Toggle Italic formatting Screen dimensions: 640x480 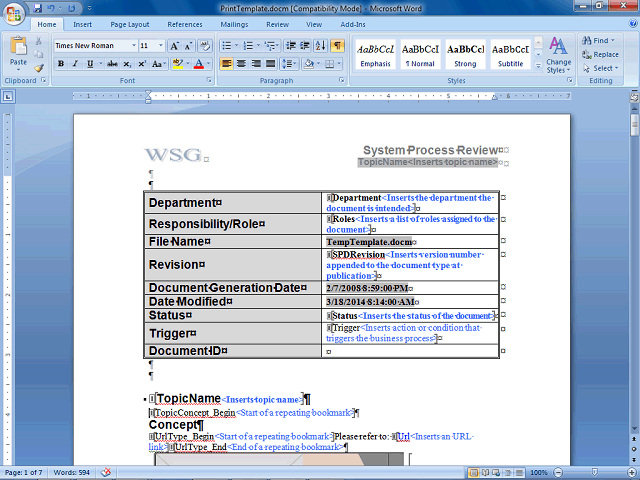coord(75,64)
